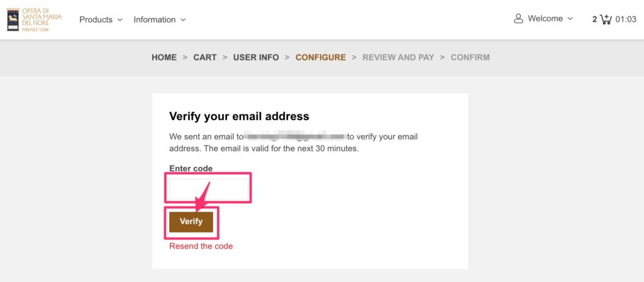Screen dimensions: 644x282
Task: Open the shopping cart icon
Action: [x=606, y=19]
